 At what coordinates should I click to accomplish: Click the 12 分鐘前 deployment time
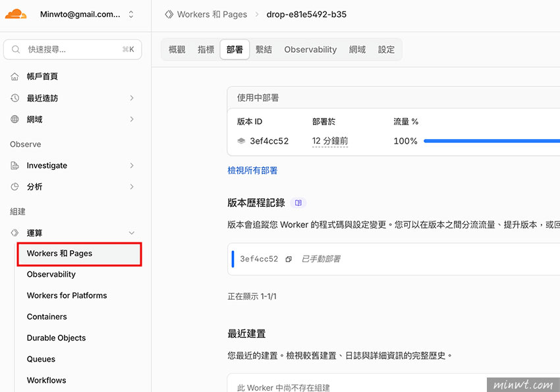coord(330,141)
